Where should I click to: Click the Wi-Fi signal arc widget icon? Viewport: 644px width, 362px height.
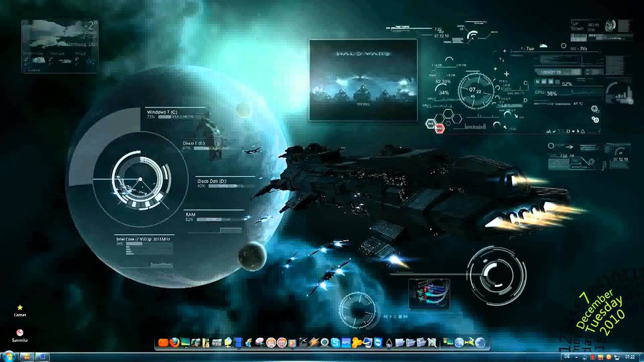click(x=473, y=35)
